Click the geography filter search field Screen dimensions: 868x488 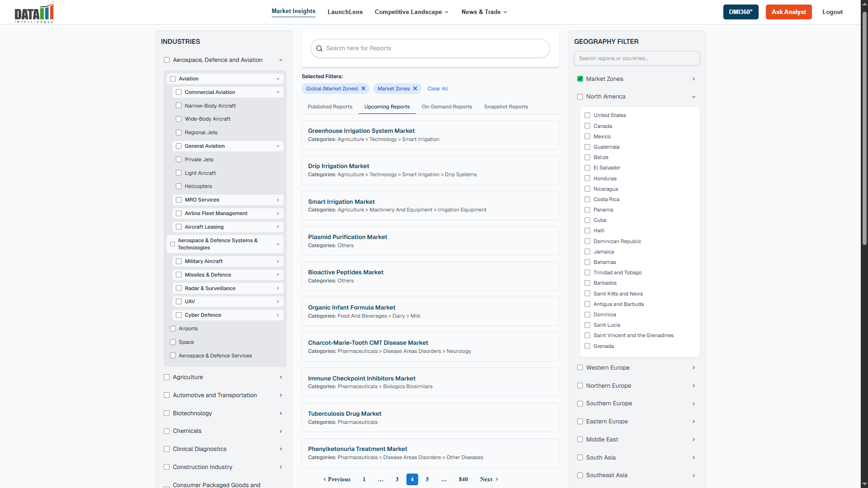(637, 58)
